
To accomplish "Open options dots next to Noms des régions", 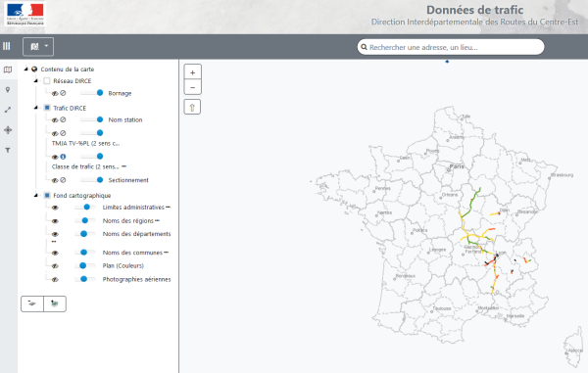I will [157, 220].
